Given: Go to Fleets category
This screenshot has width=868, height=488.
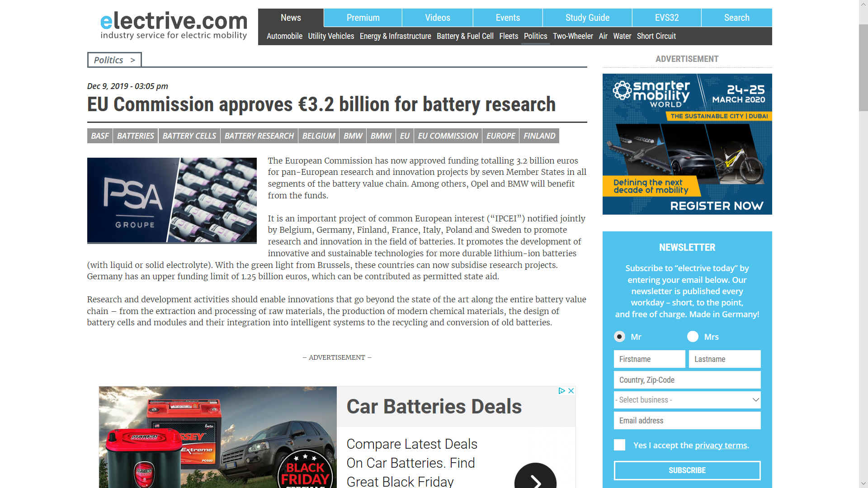Looking at the screenshot, I should point(509,36).
